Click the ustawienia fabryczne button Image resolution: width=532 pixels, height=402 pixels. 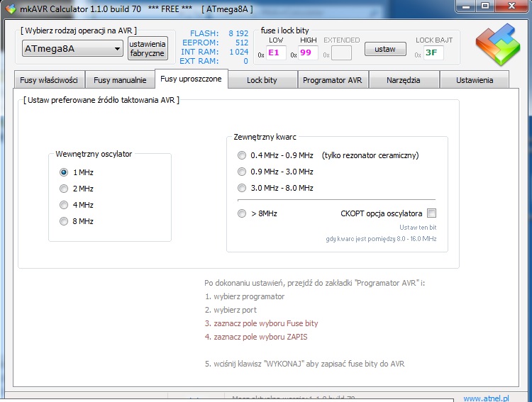click(x=148, y=48)
